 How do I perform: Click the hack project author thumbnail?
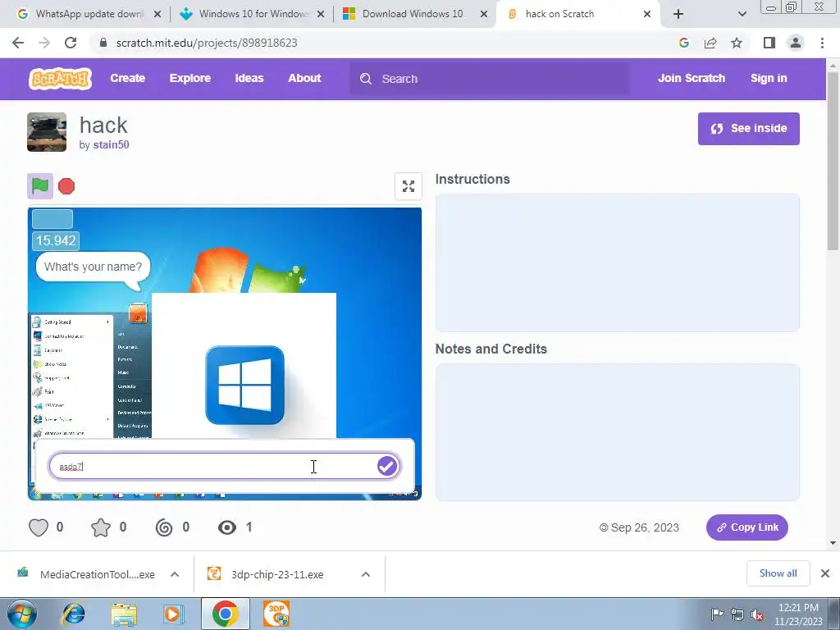[47, 132]
